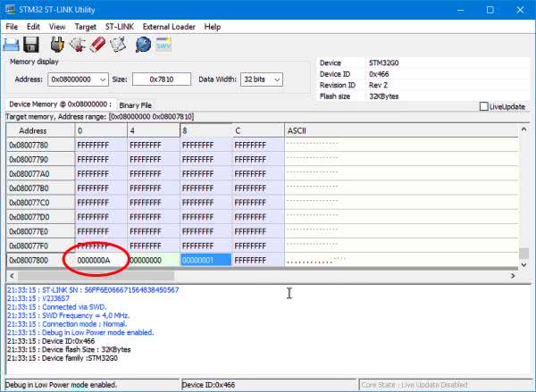Click the Open file toolbar icon
Viewport: 536px width, 392px height.
point(14,44)
